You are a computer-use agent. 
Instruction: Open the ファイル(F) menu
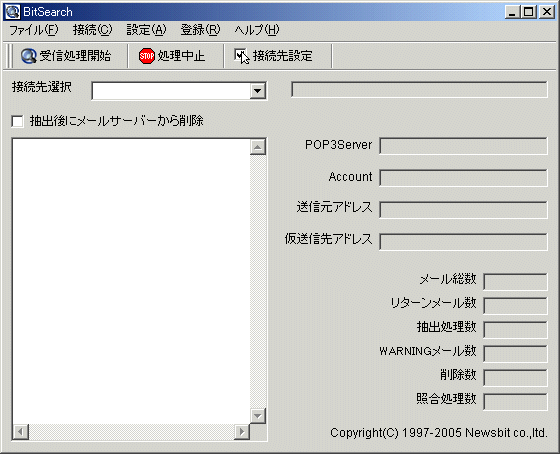pos(34,30)
